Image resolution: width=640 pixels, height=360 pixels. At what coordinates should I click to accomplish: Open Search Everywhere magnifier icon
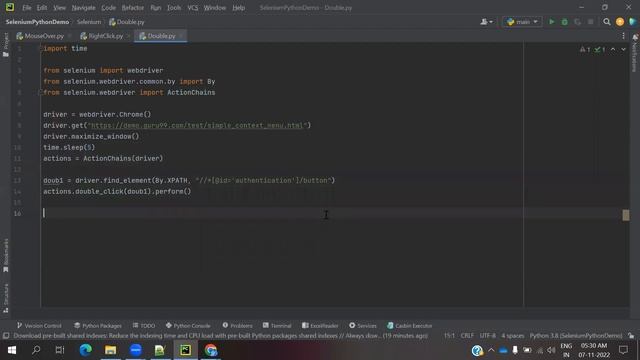(x=607, y=22)
